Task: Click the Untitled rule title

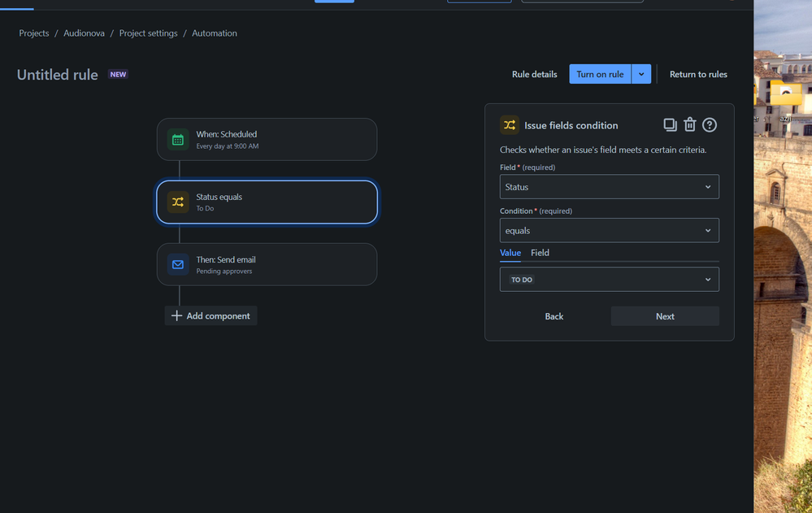Action: click(58, 75)
